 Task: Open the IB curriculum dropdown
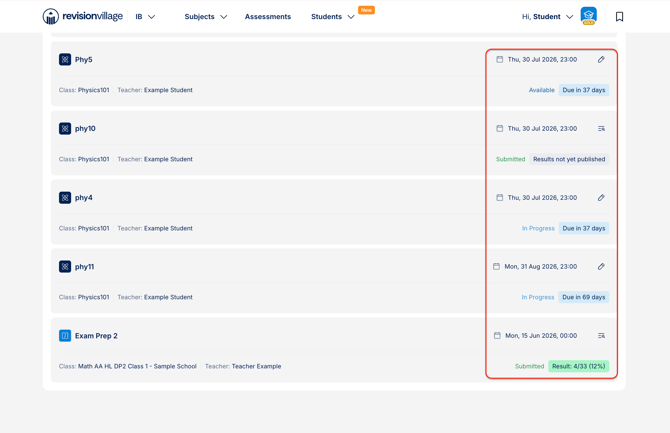[145, 17]
